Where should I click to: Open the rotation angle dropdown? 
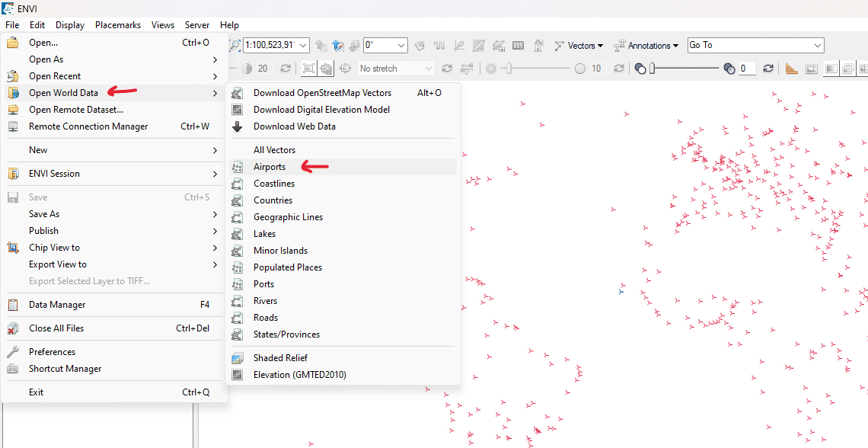point(401,46)
